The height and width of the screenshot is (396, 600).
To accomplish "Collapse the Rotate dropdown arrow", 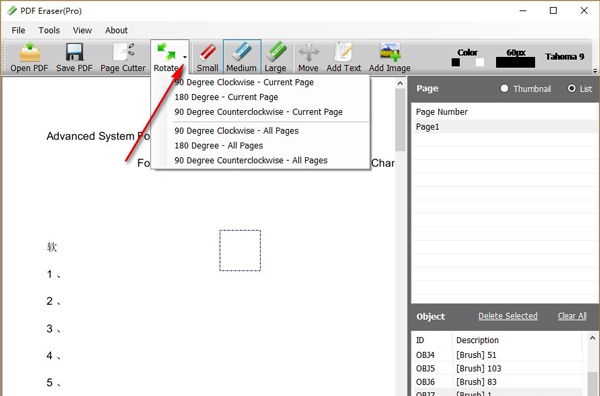I will 185,57.
